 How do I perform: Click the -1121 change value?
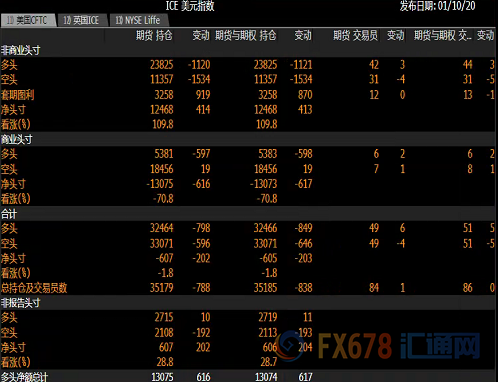tap(301, 65)
